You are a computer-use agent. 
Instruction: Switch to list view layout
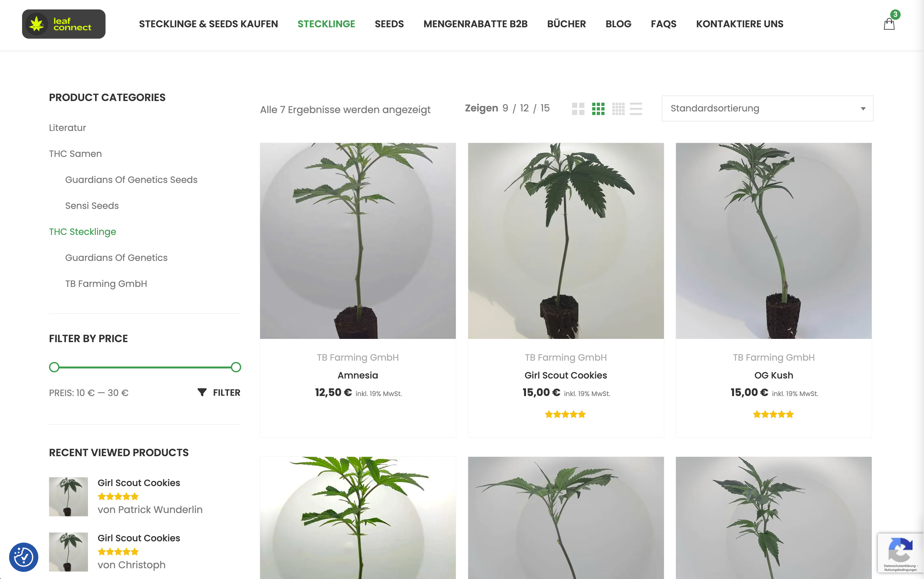[x=636, y=109]
